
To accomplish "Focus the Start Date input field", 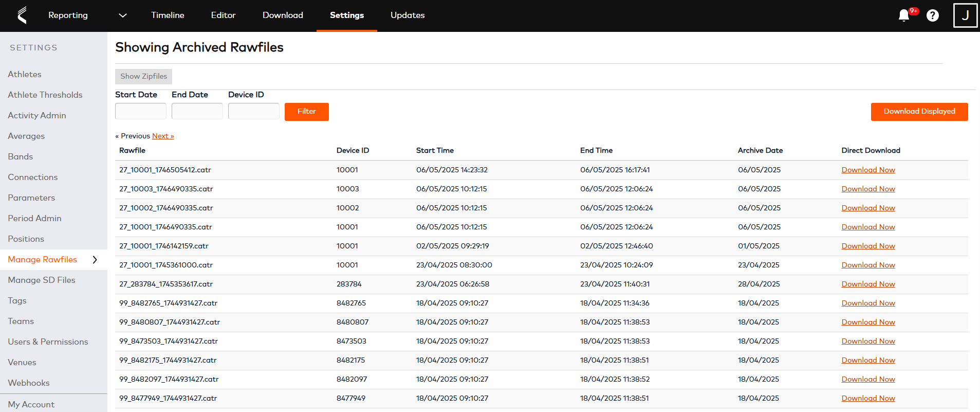I will tap(141, 111).
